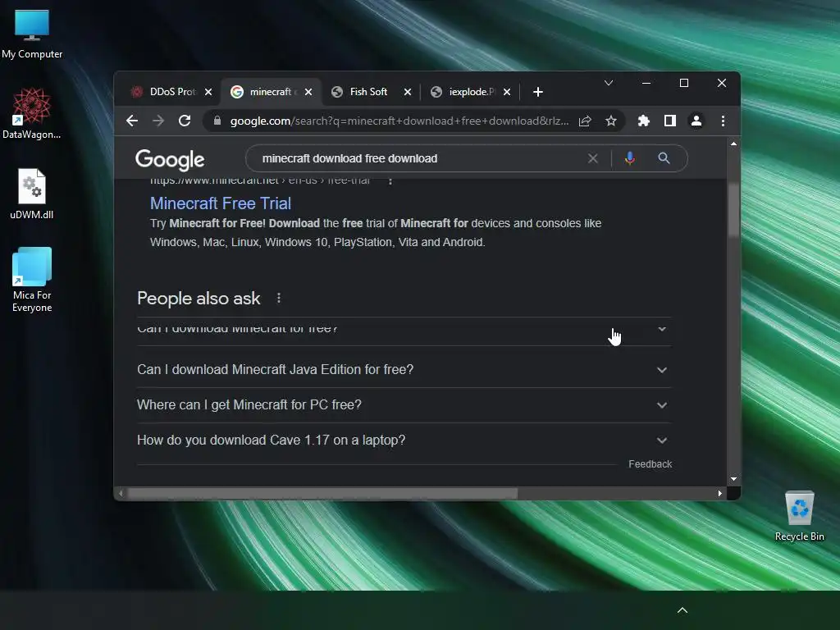Click vertical scrollbar down arrow
The width and height of the screenshot is (840, 630).
pos(733,479)
